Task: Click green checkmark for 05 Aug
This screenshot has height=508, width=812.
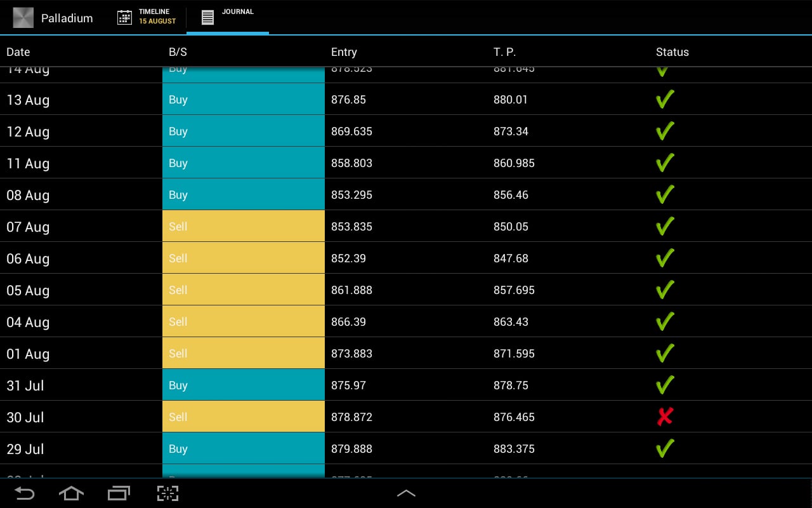Action: (x=665, y=290)
